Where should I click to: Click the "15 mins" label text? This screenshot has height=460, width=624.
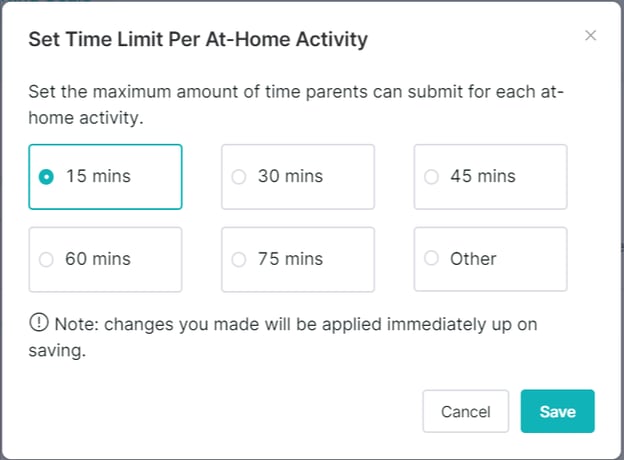pos(98,177)
